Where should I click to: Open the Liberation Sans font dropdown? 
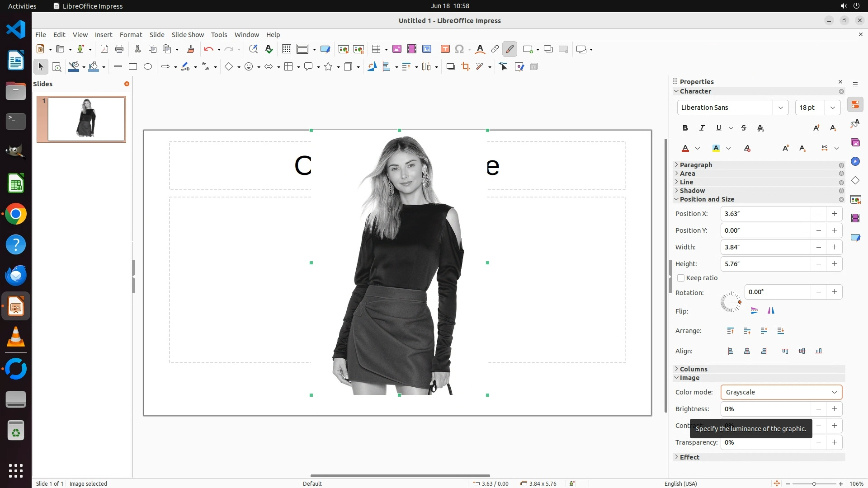tap(780, 108)
